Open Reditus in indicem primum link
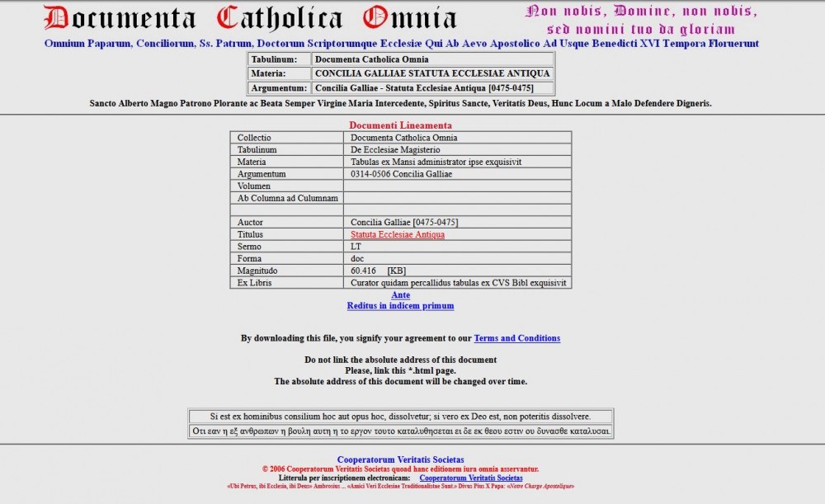 pyautogui.click(x=400, y=306)
